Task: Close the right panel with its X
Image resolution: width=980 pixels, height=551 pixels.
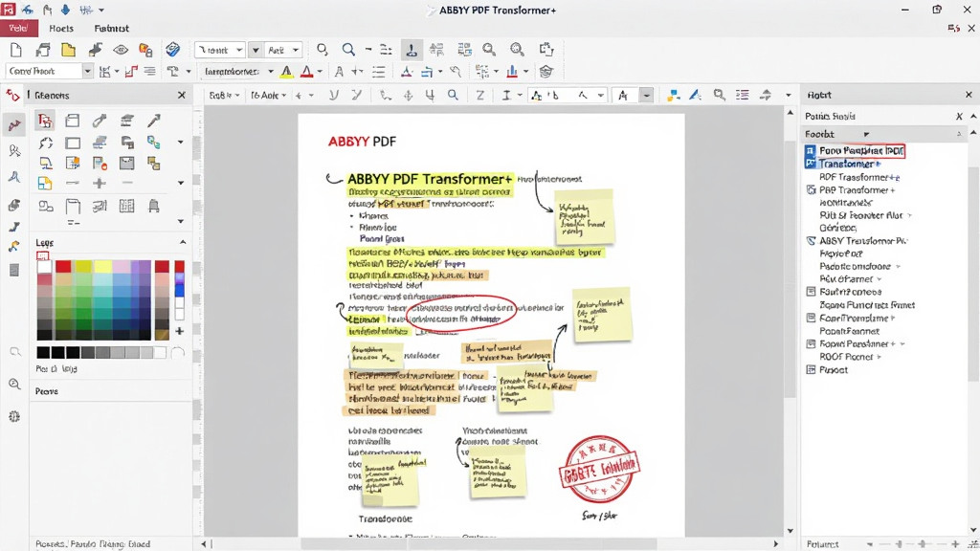Action: 969,95
